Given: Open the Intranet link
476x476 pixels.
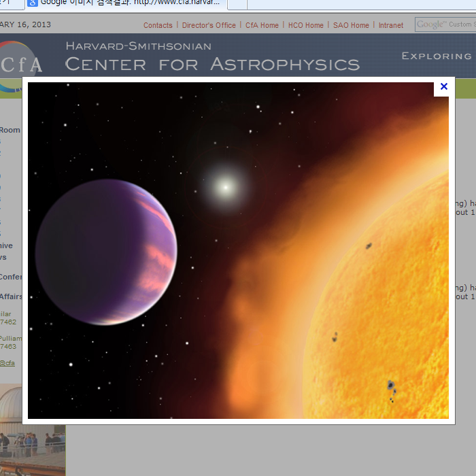Looking at the screenshot, I should [391, 25].
